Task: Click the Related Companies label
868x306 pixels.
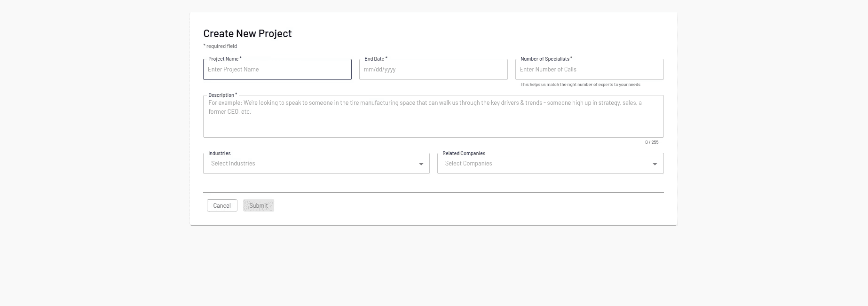Action: tap(464, 153)
